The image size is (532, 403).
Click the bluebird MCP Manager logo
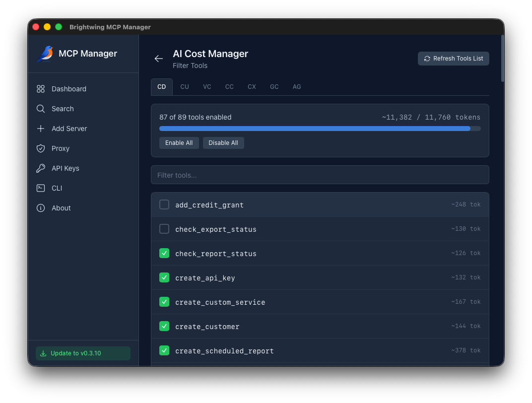coord(45,53)
